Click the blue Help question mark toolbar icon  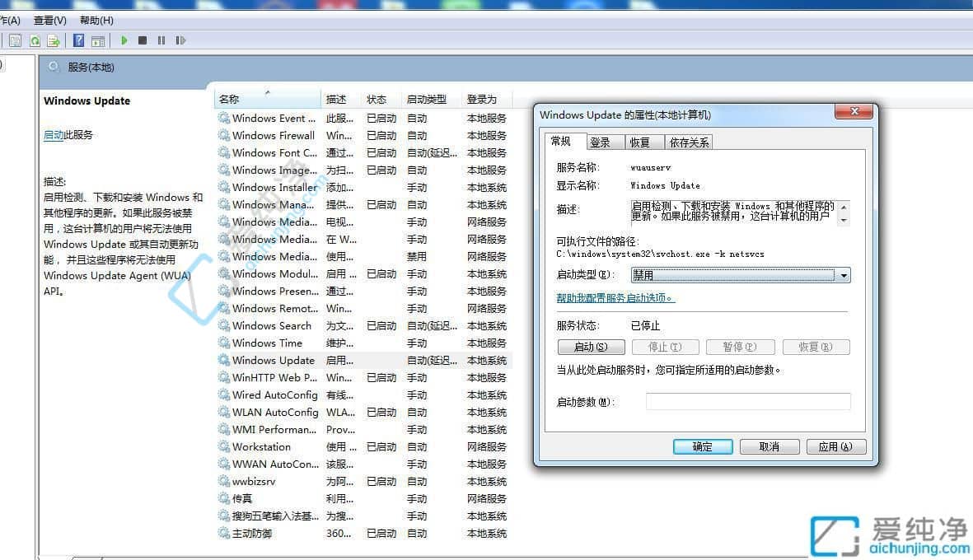[78, 40]
